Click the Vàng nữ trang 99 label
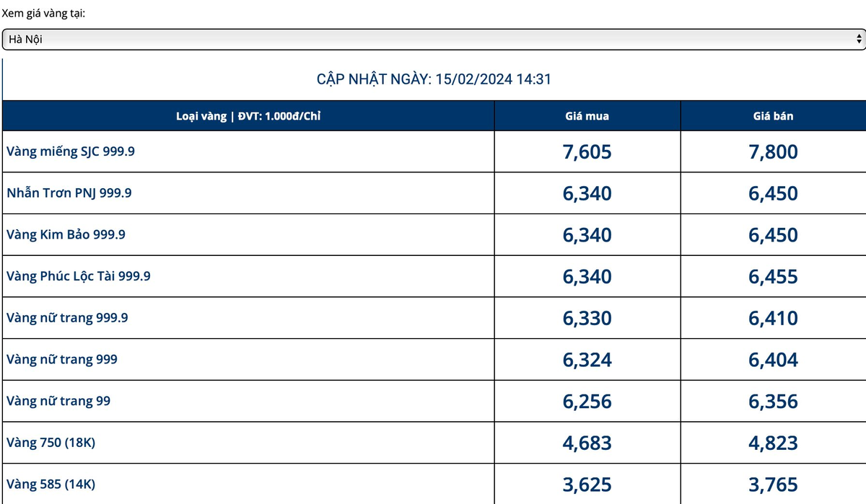This screenshot has height=504, width=866. click(x=58, y=400)
